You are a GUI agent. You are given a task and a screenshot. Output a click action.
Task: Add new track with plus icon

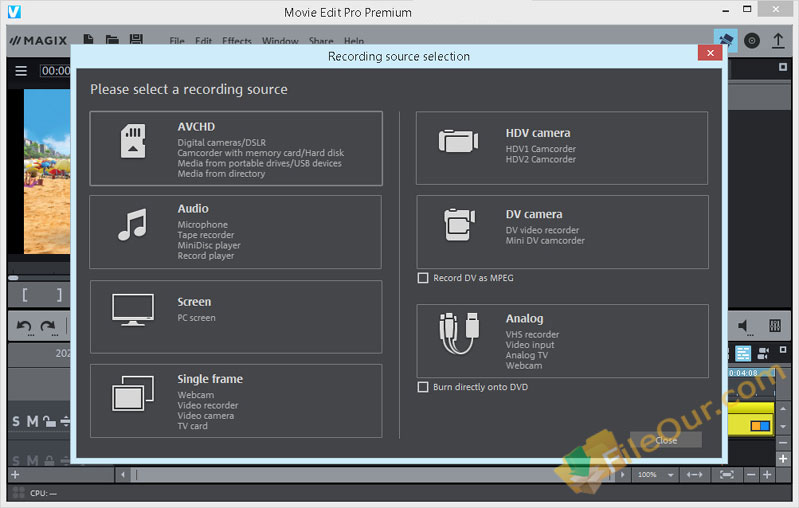[15, 475]
